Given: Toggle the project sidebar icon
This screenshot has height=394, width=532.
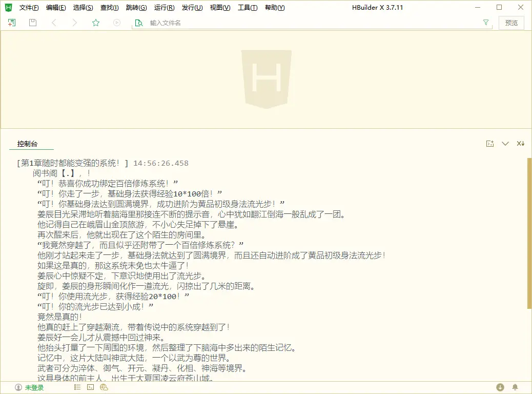Looking at the screenshot, I should point(12,23).
